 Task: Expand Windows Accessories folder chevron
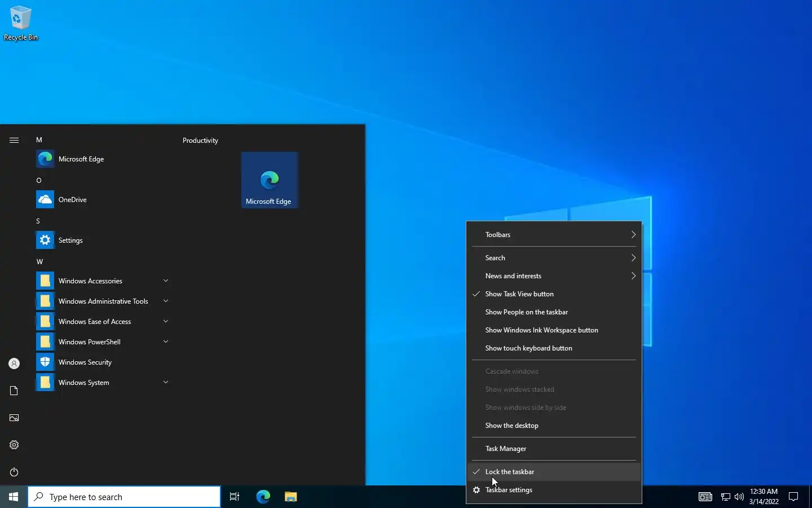click(166, 281)
